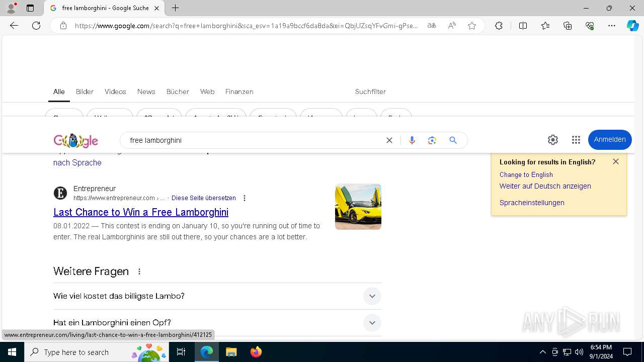Image resolution: width=644 pixels, height=362 pixels.
Task: Open Windows Start menu
Action: pos(12,352)
